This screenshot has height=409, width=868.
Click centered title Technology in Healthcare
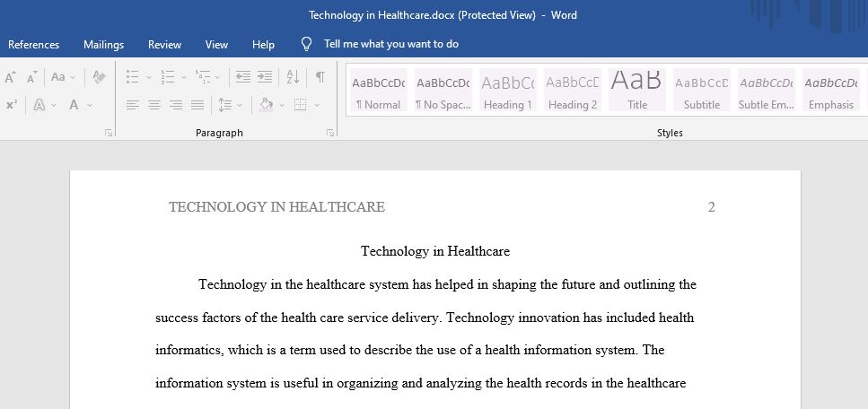tap(435, 251)
